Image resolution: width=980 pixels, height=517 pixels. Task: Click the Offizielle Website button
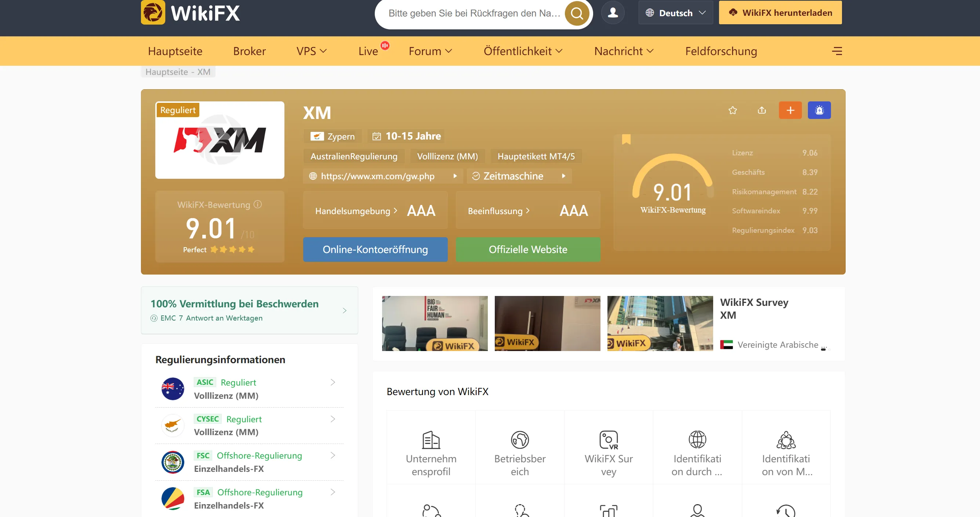(528, 249)
